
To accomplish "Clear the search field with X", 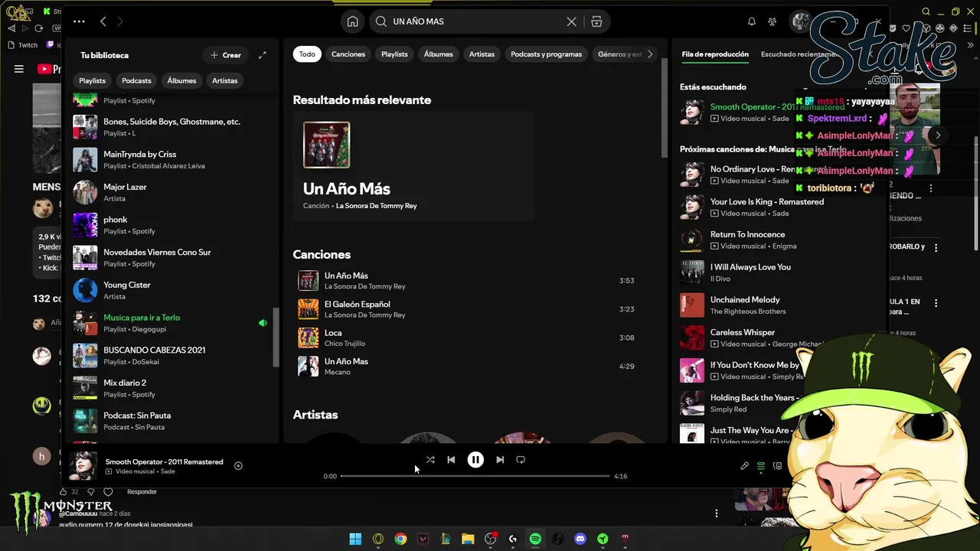I will tap(571, 21).
